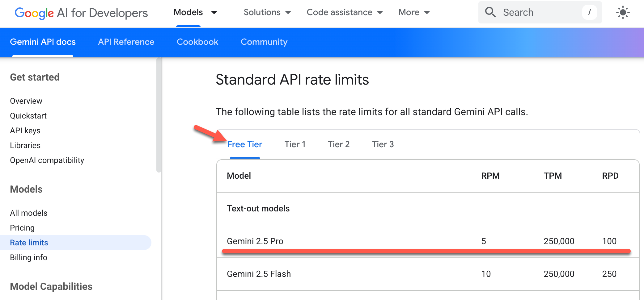The image size is (644, 300).
Task: Go to the API keys page
Action: click(x=25, y=131)
